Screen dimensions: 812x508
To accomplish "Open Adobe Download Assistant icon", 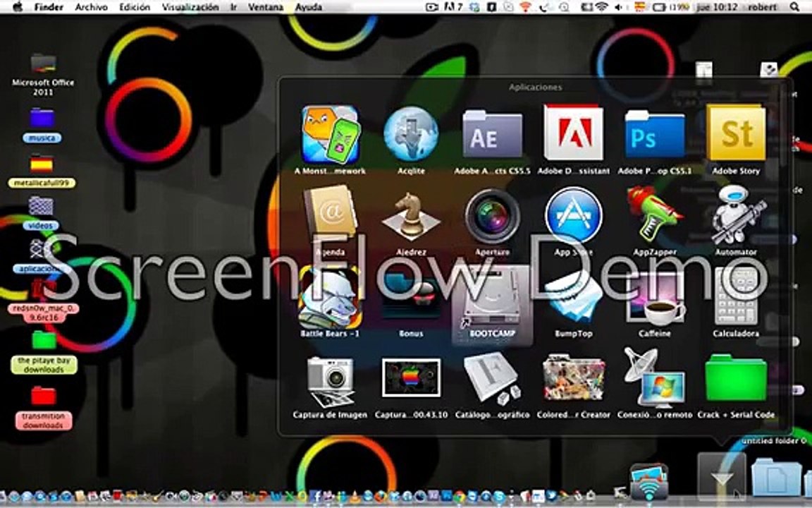I will tap(573, 132).
